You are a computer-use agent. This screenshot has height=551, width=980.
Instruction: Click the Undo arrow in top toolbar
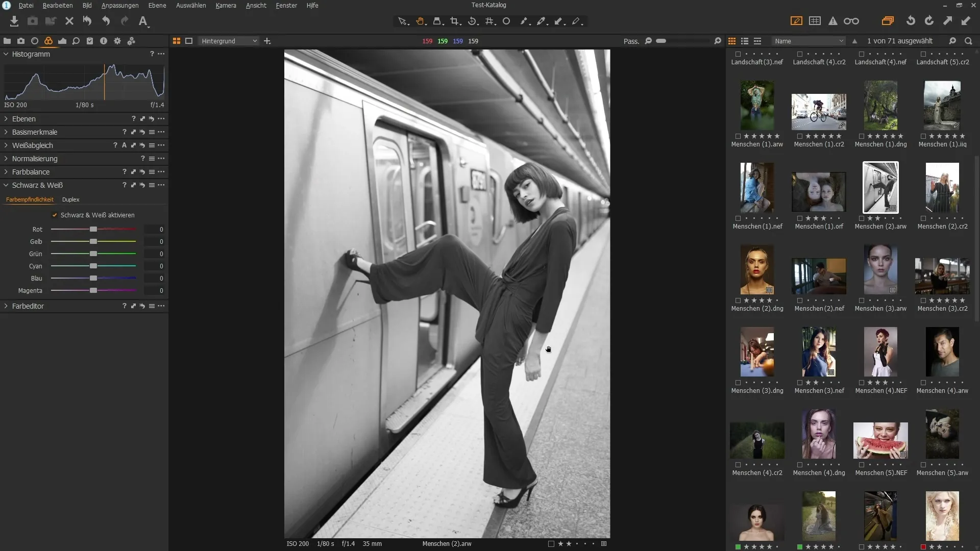[x=106, y=21]
